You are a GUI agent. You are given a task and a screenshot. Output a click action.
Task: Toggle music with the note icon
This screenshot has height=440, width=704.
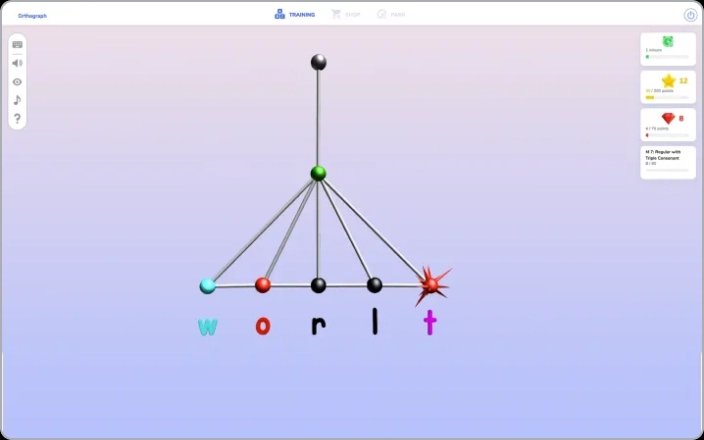[17, 100]
